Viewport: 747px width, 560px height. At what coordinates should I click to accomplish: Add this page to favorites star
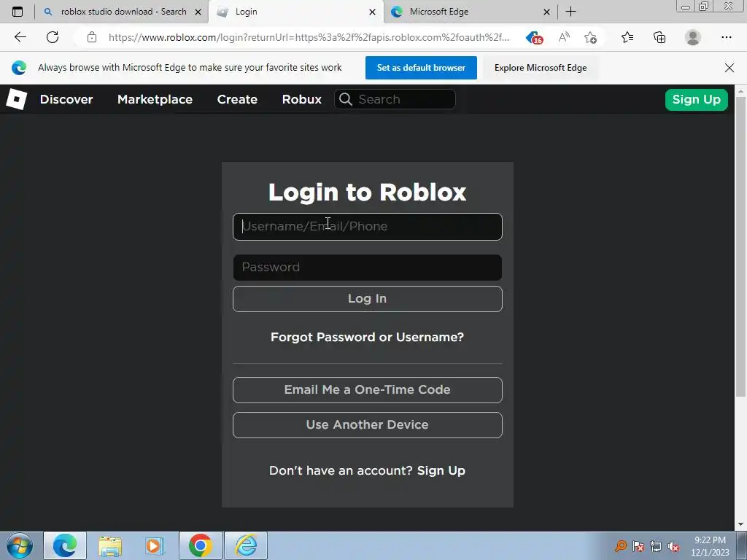[x=591, y=37]
